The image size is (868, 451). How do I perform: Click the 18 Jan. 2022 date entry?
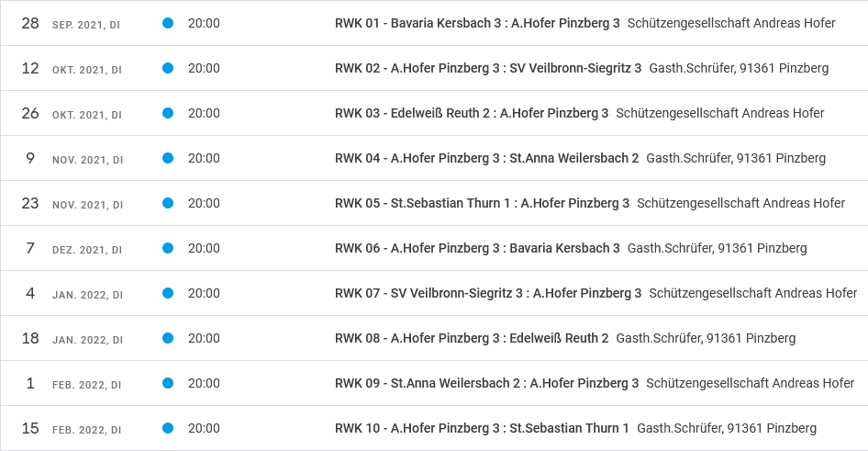(x=72, y=338)
